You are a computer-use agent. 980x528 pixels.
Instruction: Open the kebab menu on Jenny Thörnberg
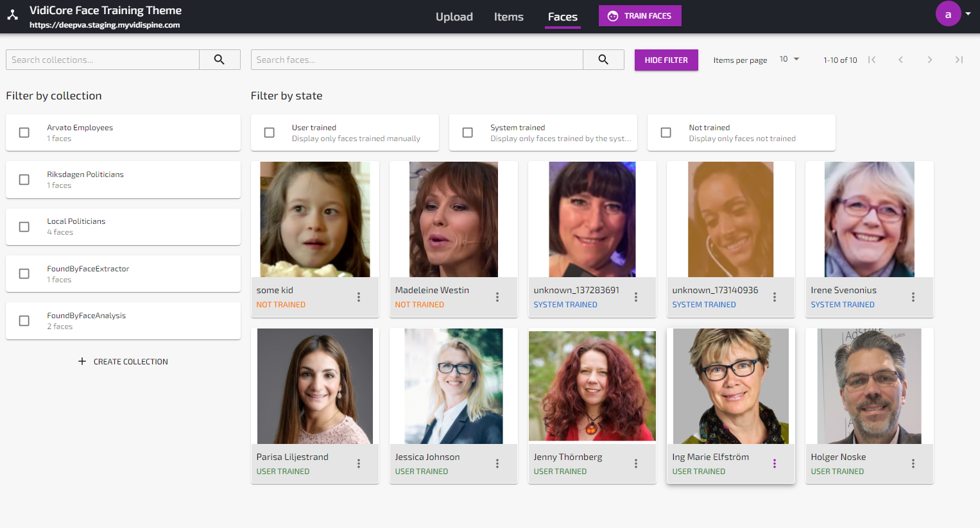(x=635, y=463)
